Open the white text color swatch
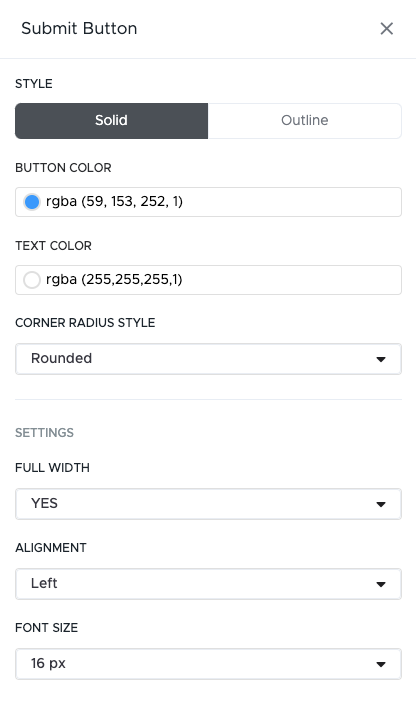Image resolution: width=416 pixels, height=701 pixels. (32, 280)
